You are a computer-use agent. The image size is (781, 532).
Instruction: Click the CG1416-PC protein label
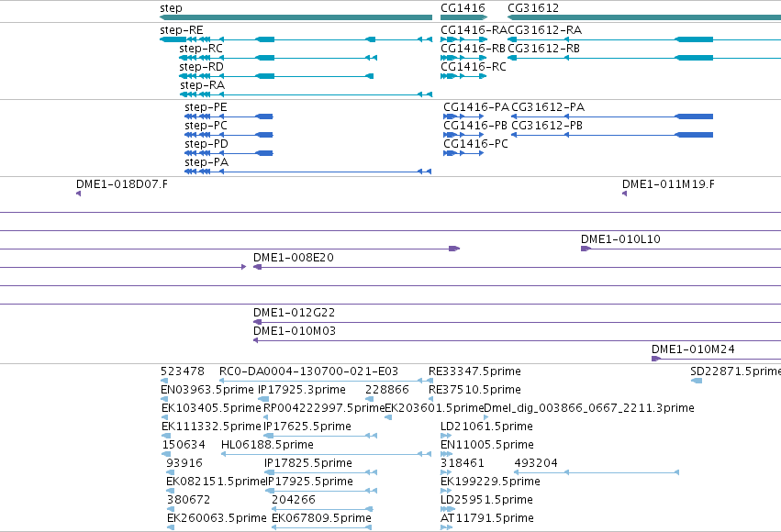click(x=475, y=144)
